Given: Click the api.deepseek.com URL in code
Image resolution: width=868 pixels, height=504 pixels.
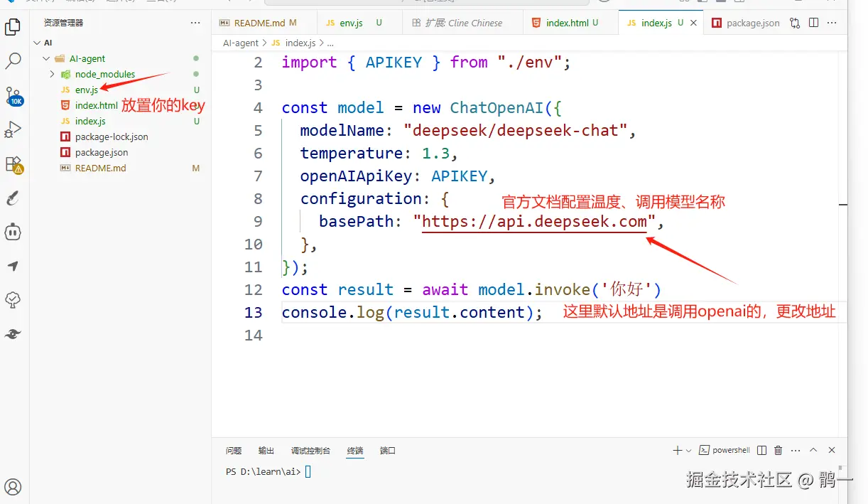Looking at the screenshot, I should 534,221.
